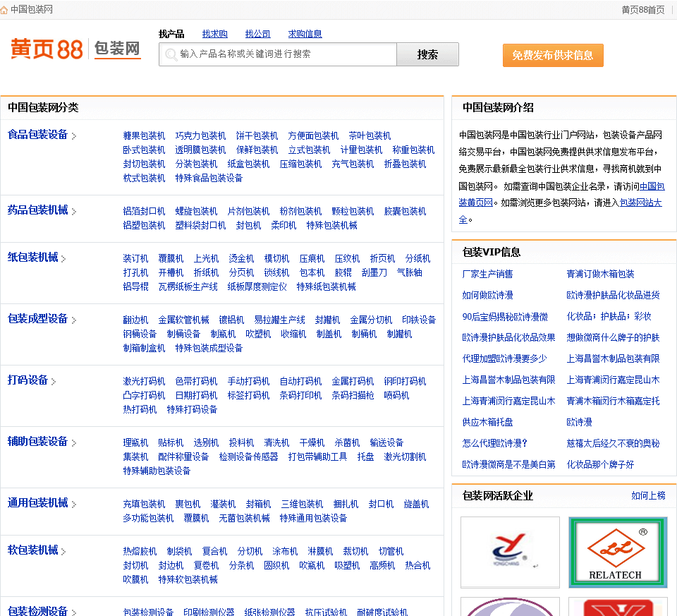
Task: Open the 贴标机 link
Action: point(171,443)
